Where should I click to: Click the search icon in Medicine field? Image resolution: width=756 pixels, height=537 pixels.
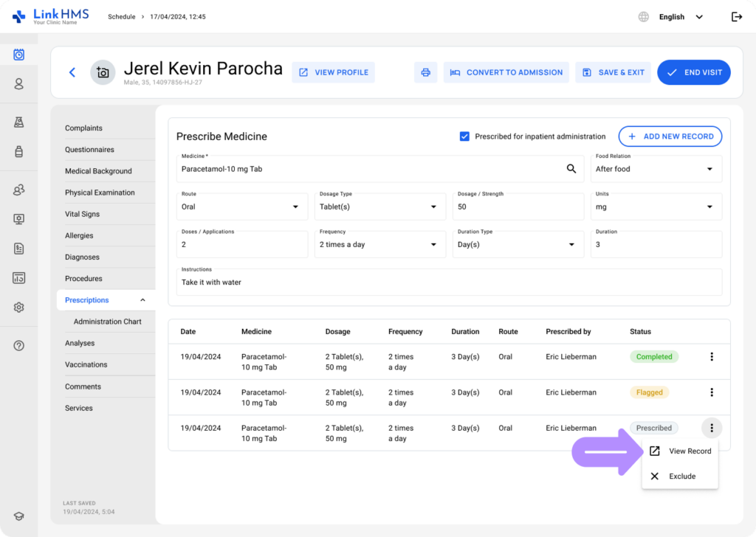[x=571, y=169]
